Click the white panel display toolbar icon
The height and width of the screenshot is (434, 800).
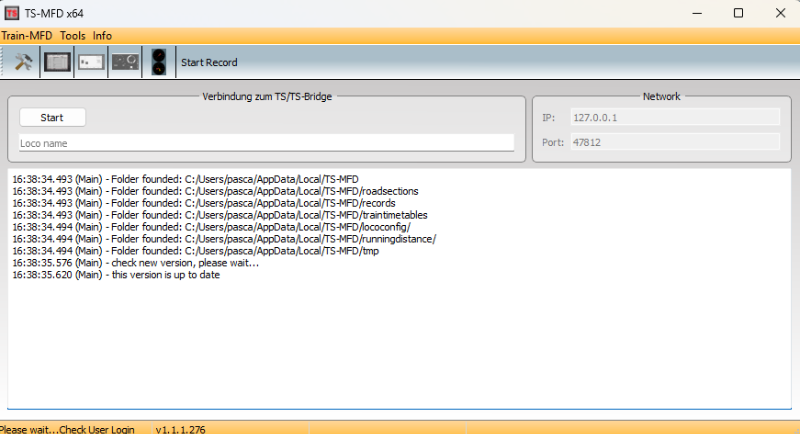point(91,62)
